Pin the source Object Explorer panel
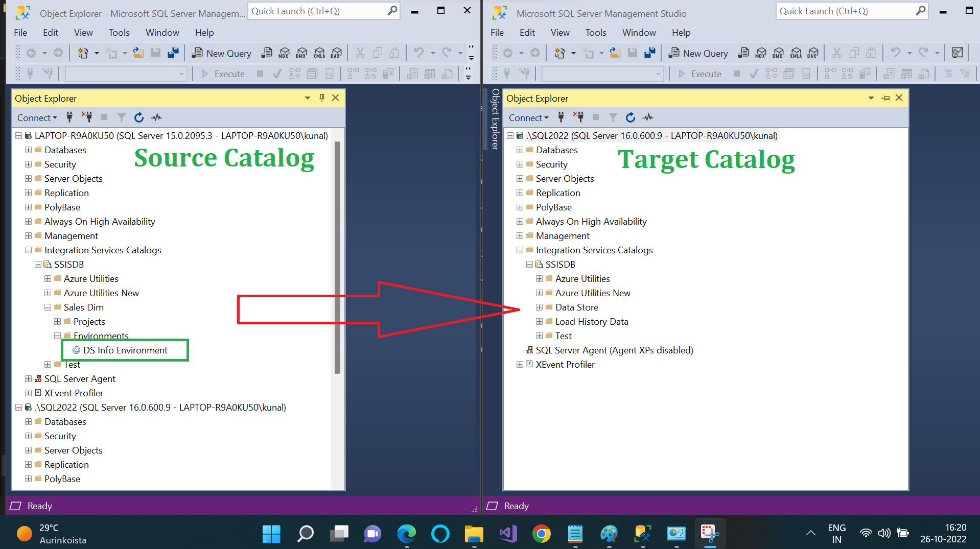 [321, 98]
